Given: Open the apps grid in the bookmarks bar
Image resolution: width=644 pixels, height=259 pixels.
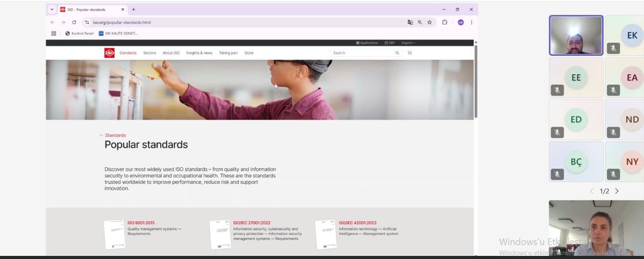Looking at the screenshot, I should click(x=54, y=33).
